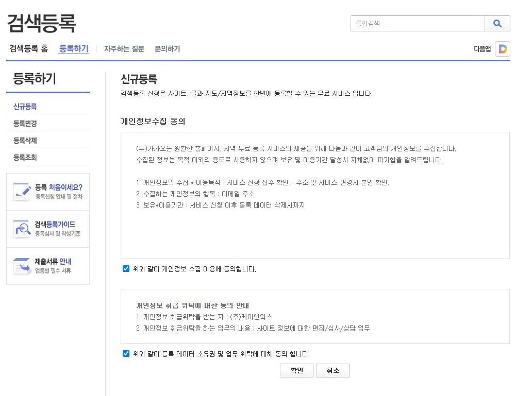Click the magnifier icon next to 검색등록가이드
Viewport: 532px width, 396px height.
pyautogui.click(x=21, y=228)
